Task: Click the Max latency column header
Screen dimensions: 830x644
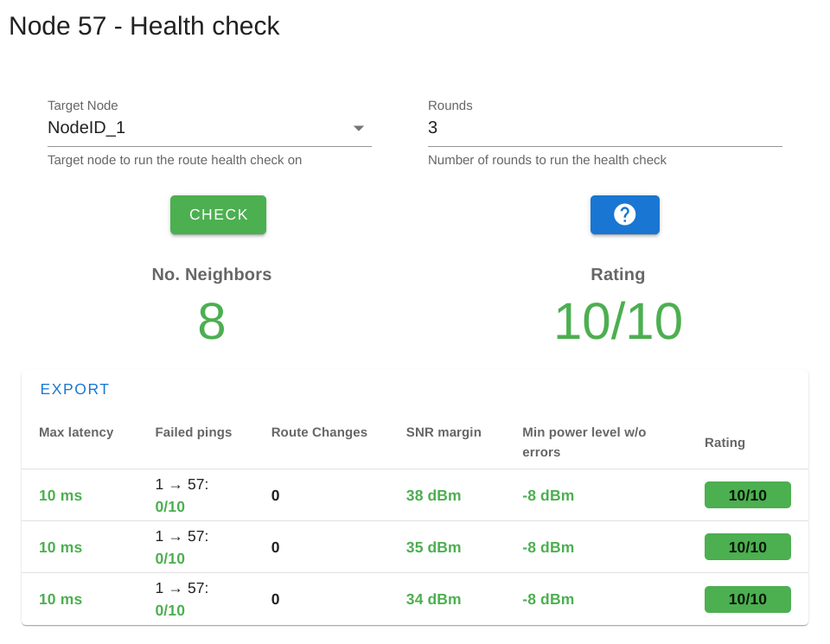Action: [x=76, y=432]
